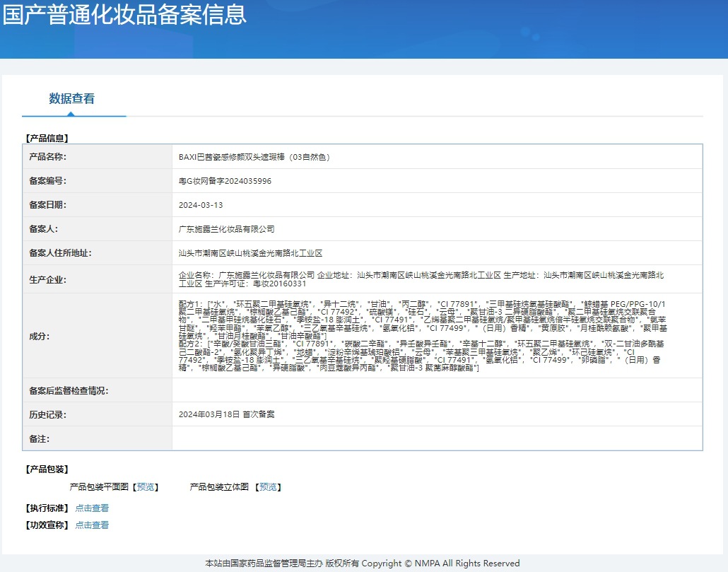The height and width of the screenshot is (572, 728).
Task: Click the NMPA copyright footer text
Action: coord(363,564)
